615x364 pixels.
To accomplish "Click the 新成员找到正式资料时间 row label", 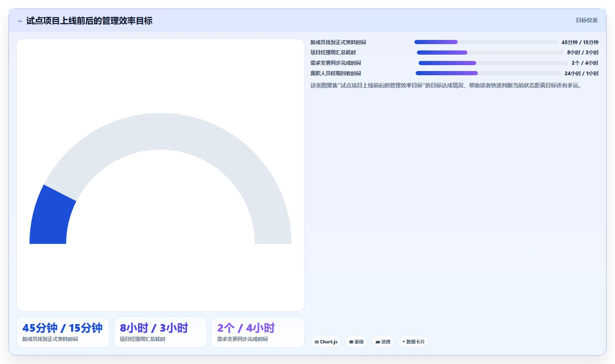I will click(x=338, y=42).
